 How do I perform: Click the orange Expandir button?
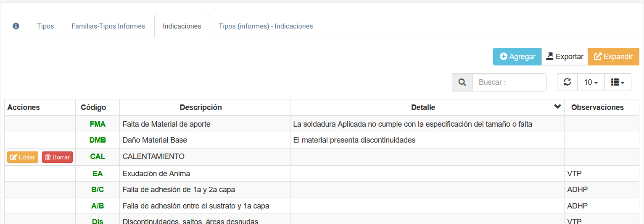[x=613, y=57]
